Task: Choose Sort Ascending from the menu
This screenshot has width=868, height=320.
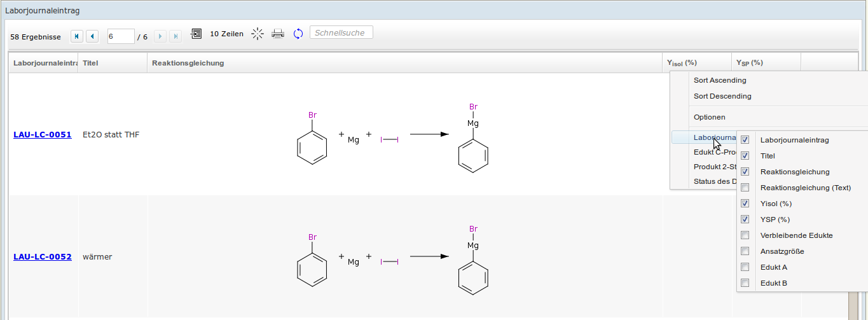Action: tap(720, 80)
